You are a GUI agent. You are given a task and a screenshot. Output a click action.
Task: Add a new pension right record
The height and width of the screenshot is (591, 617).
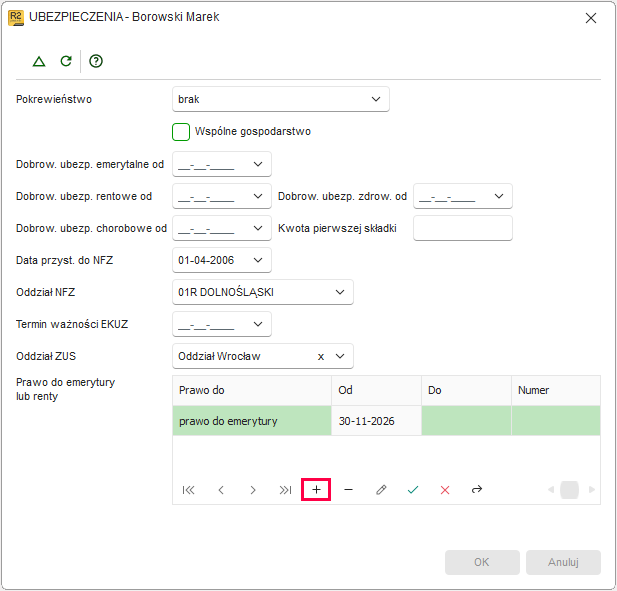pos(316,489)
